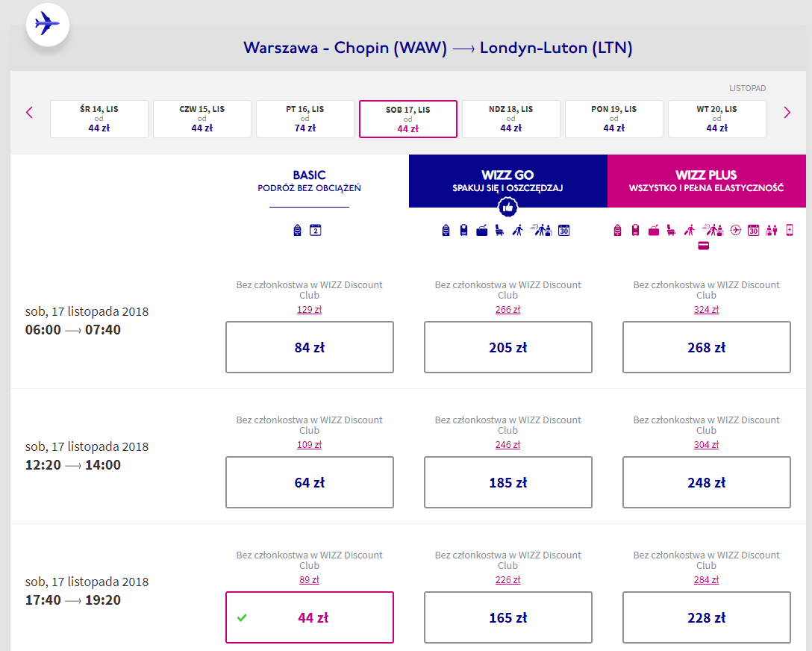Choose 185 zł WIZZ GO fare at 12:20

tap(508, 482)
